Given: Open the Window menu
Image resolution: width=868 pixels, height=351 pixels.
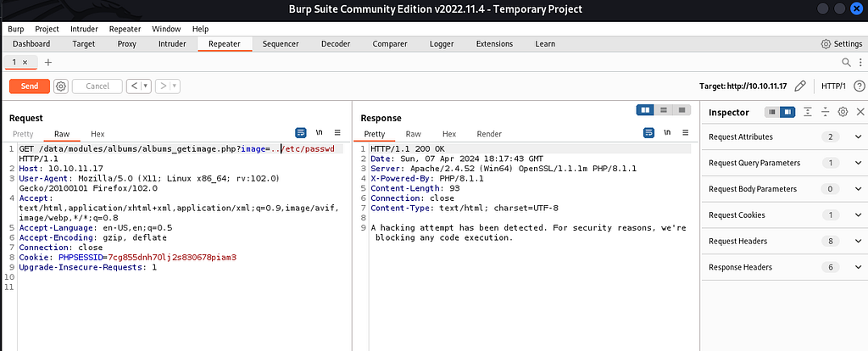Looking at the screenshot, I should click(166, 29).
